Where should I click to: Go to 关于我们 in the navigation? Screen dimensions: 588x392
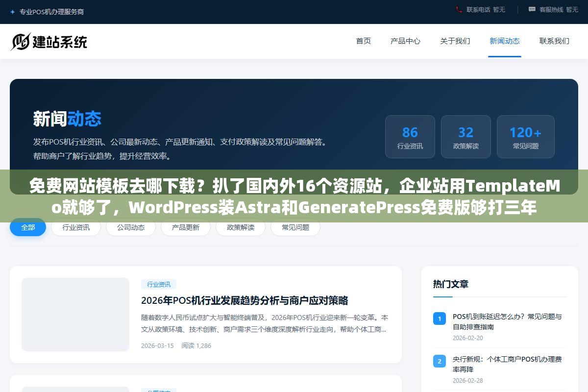[x=455, y=41]
